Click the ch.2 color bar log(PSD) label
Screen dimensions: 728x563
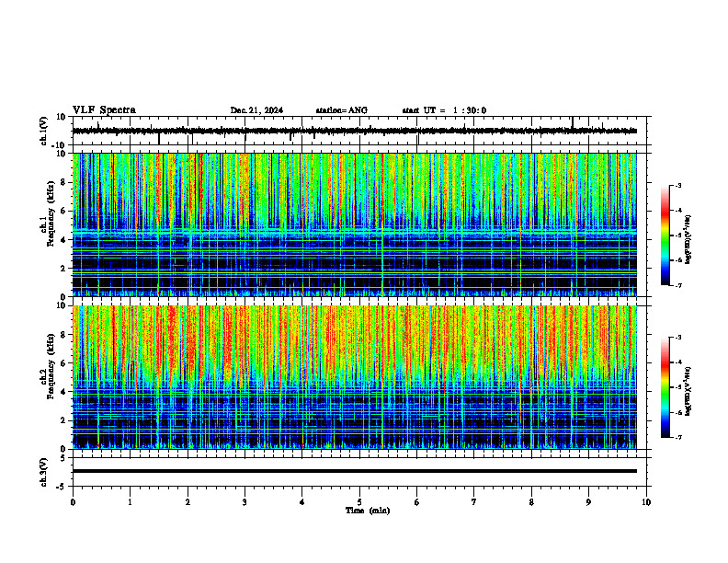pos(688,391)
